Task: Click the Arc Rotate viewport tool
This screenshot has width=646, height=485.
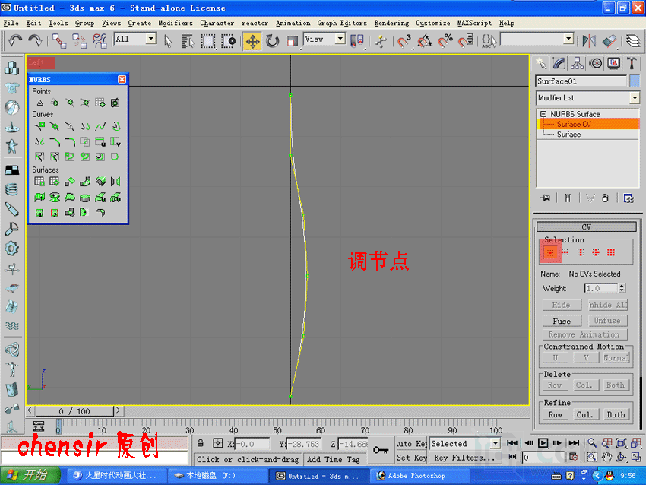Action: point(621,457)
